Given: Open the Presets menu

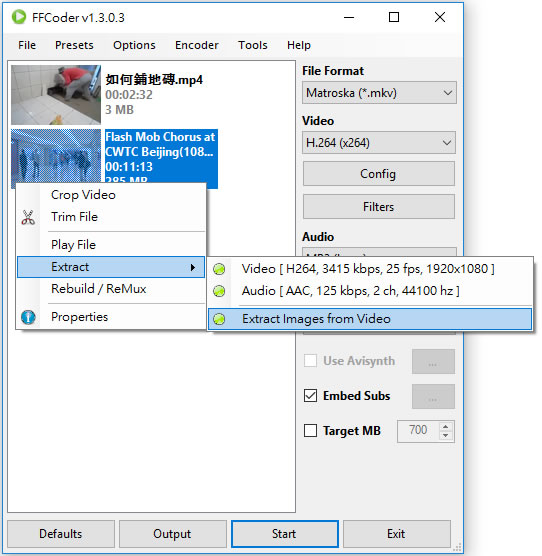Looking at the screenshot, I should point(74,45).
